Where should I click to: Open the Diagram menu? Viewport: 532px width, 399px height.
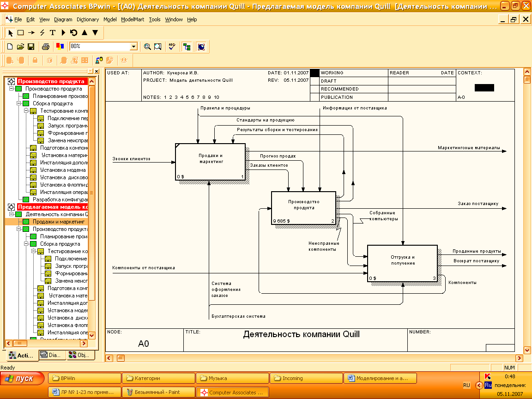(63, 19)
